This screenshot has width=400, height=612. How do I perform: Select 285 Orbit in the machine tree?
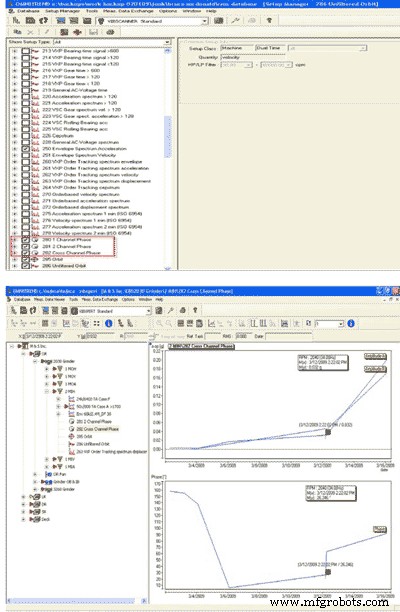click(84, 436)
